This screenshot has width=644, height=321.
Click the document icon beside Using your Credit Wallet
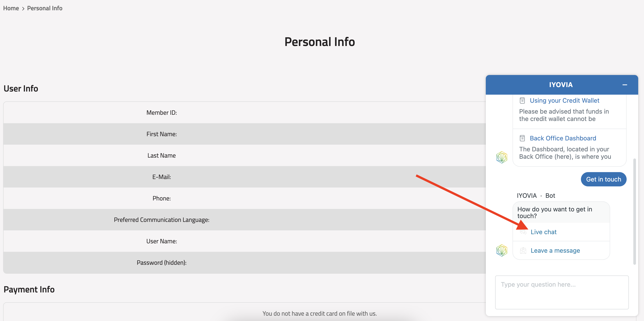pos(522,101)
